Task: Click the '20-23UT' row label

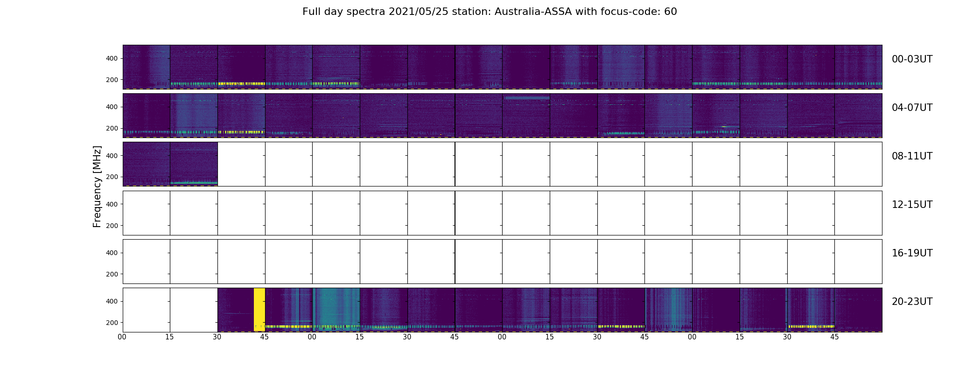Action: [912, 302]
